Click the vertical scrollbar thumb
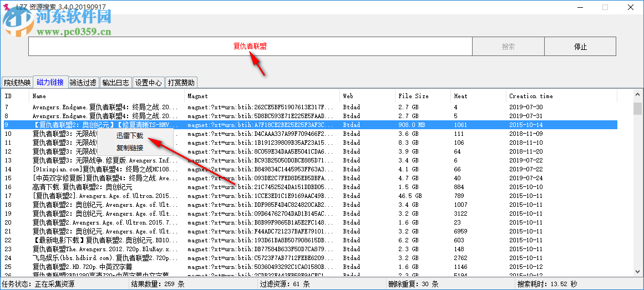644x290 pixels. 637,109
